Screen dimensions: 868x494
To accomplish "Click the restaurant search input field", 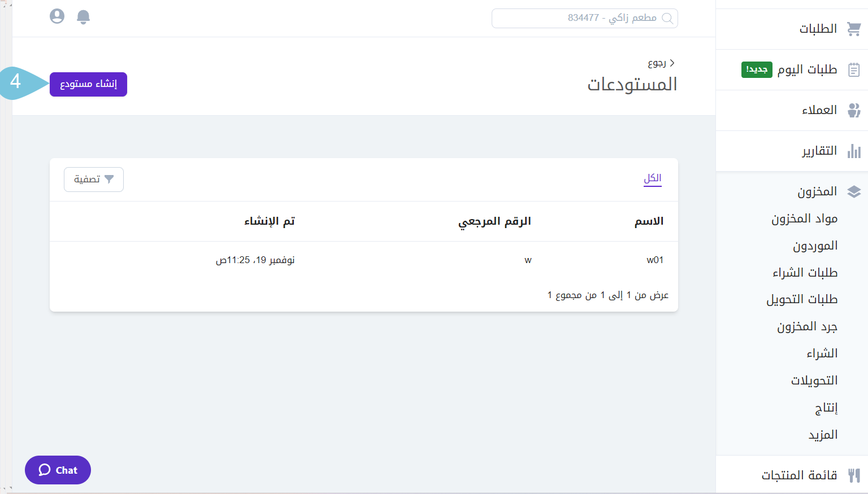I will coord(584,18).
